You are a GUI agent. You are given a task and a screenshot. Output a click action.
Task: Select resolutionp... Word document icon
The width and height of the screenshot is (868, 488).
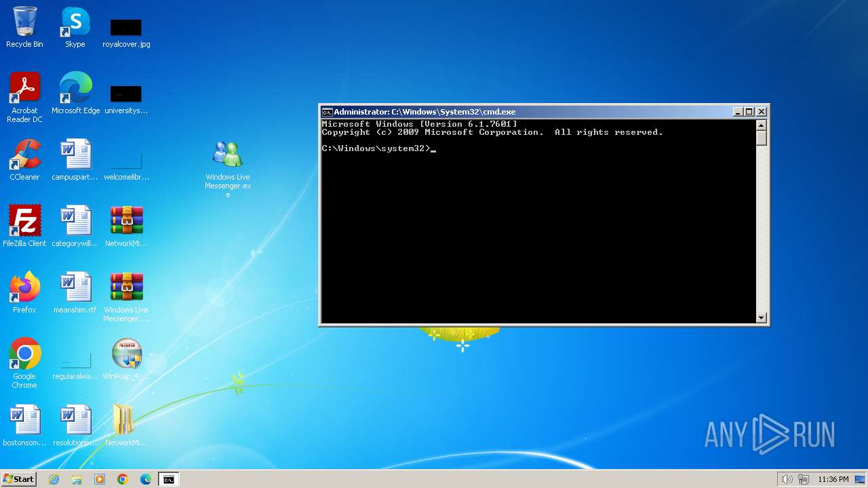pyautogui.click(x=75, y=426)
